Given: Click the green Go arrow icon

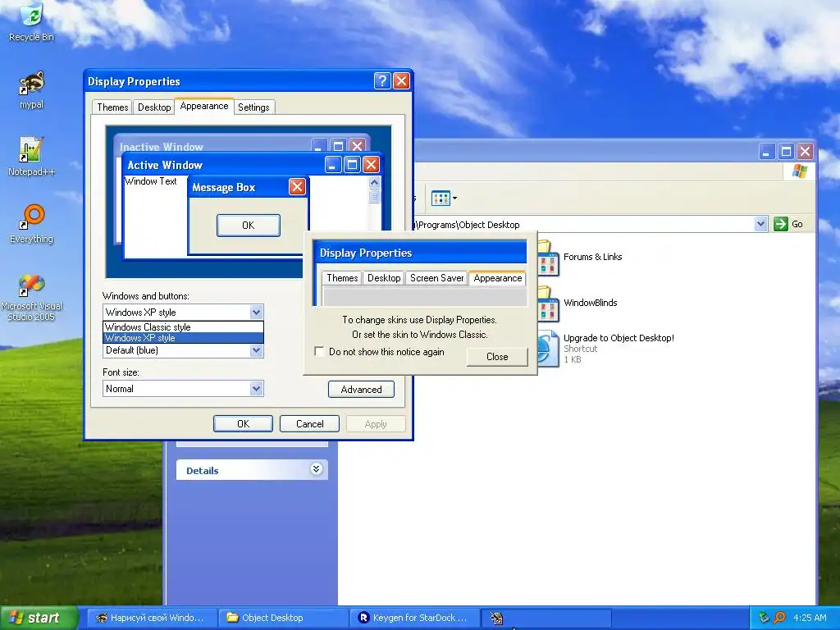Looking at the screenshot, I should (x=781, y=224).
